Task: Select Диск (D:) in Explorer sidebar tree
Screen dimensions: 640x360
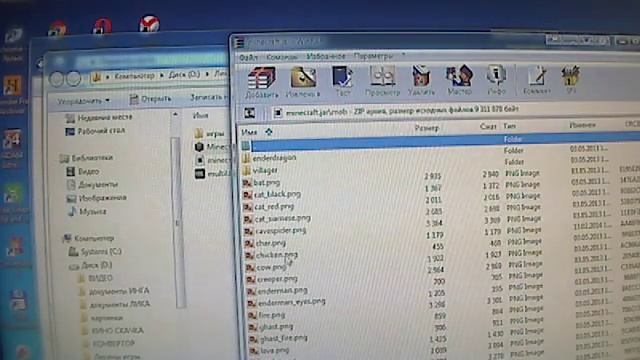Action: pyautogui.click(x=91, y=265)
